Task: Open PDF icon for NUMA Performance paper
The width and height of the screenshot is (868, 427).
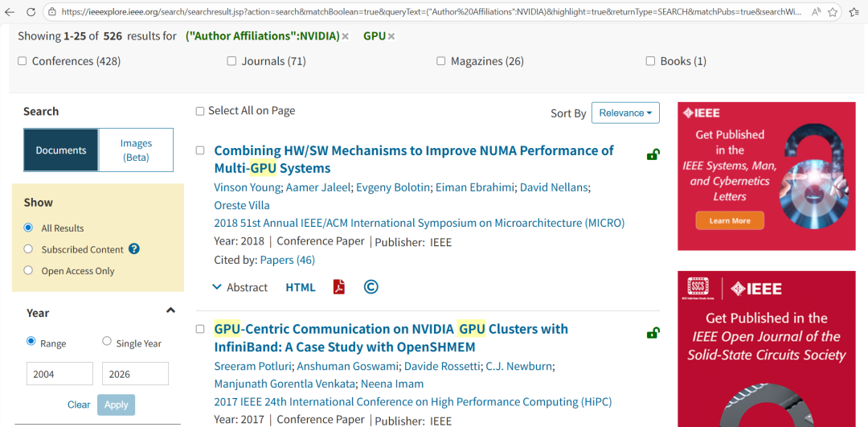Action: click(x=339, y=287)
